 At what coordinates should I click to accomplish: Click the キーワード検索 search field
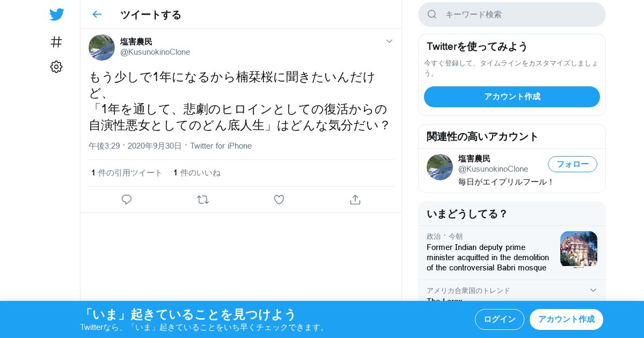point(512,14)
